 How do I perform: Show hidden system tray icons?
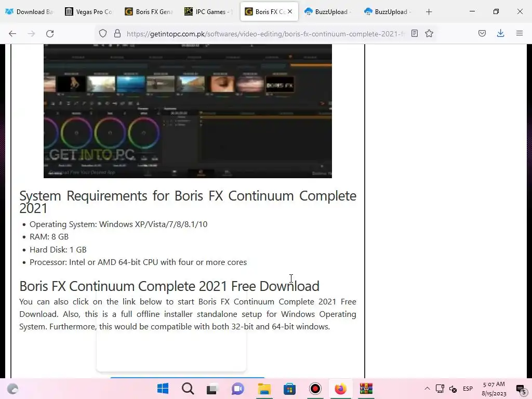pyautogui.click(x=427, y=389)
